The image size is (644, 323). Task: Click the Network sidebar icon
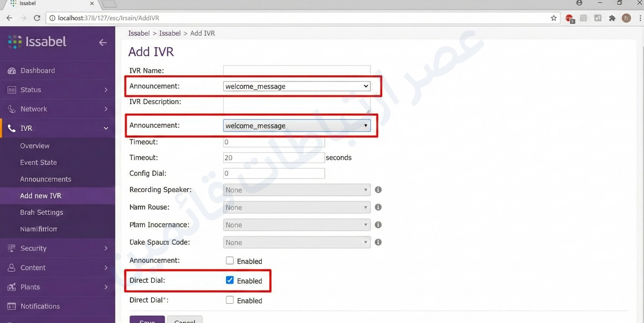[x=12, y=109]
